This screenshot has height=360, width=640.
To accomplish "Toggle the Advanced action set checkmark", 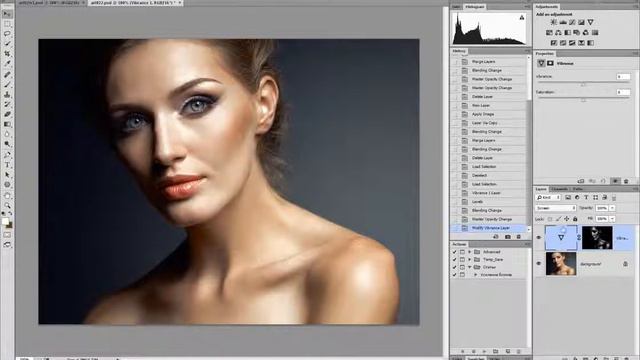I will pyautogui.click(x=454, y=252).
